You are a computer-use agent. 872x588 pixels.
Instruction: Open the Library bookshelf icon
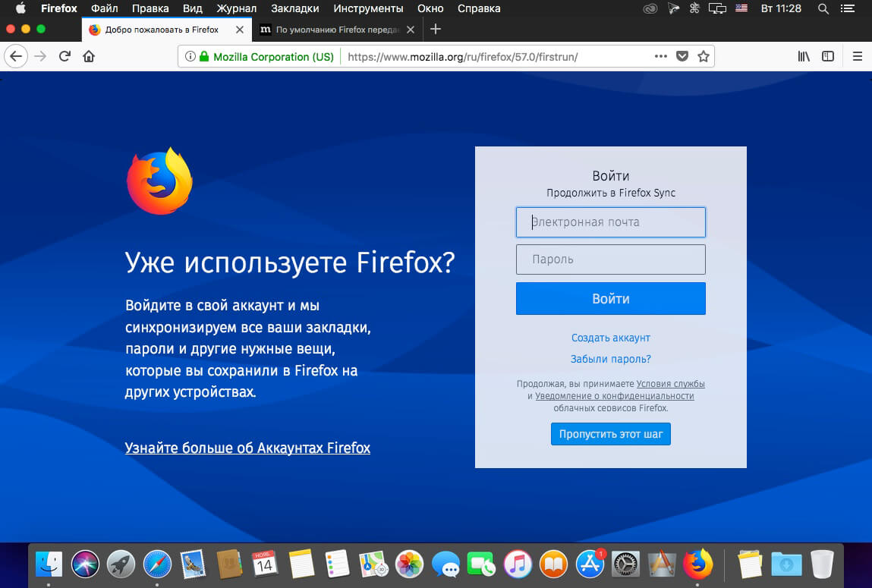(804, 56)
